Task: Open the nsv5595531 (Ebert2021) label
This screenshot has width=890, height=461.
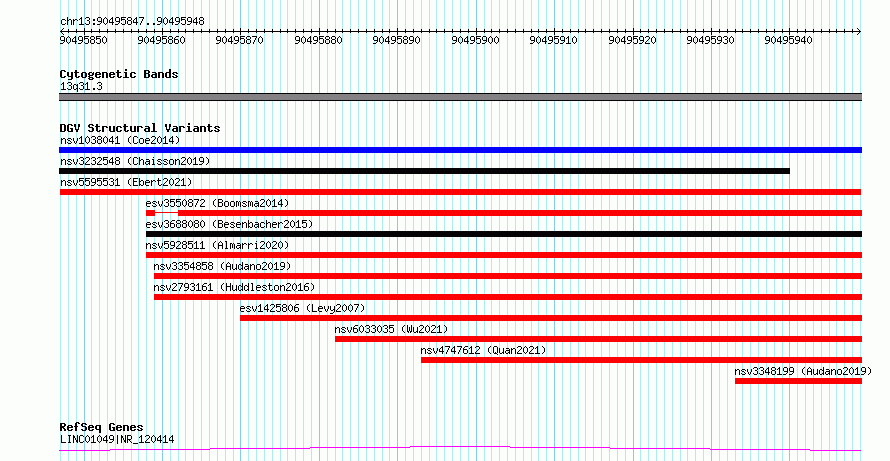Action: 126,182
